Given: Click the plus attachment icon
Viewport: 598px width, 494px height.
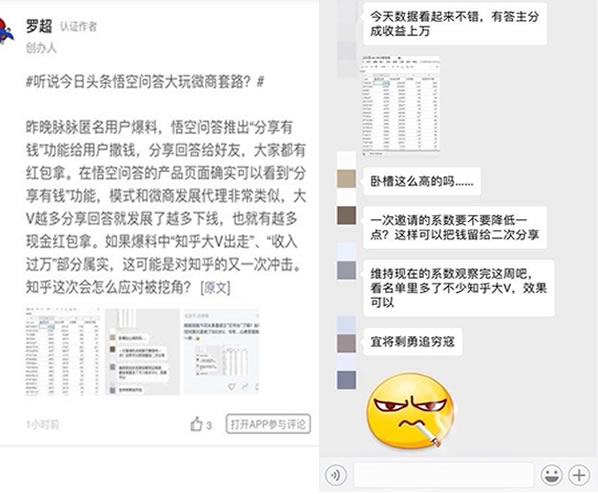Looking at the screenshot, I should [x=579, y=475].
